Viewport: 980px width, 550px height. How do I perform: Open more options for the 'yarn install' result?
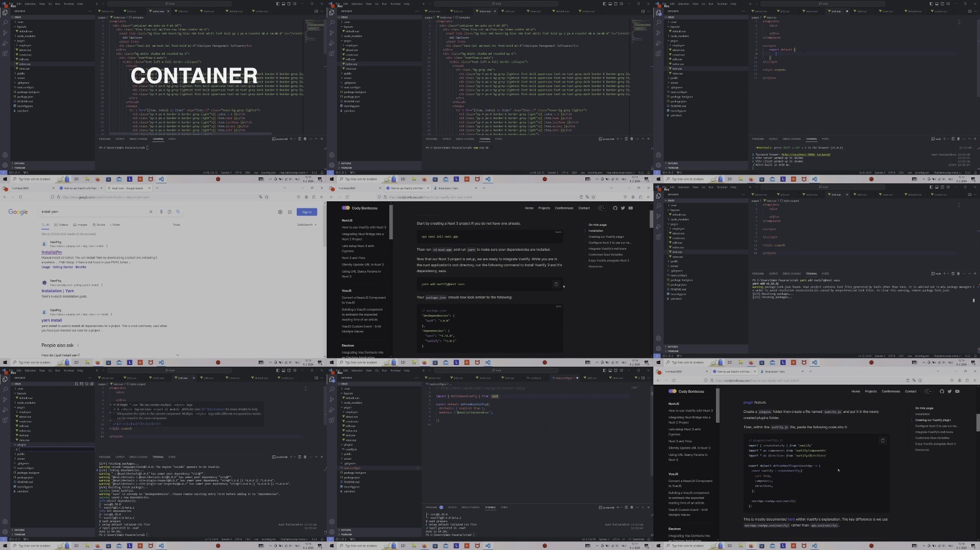[111, 314]
